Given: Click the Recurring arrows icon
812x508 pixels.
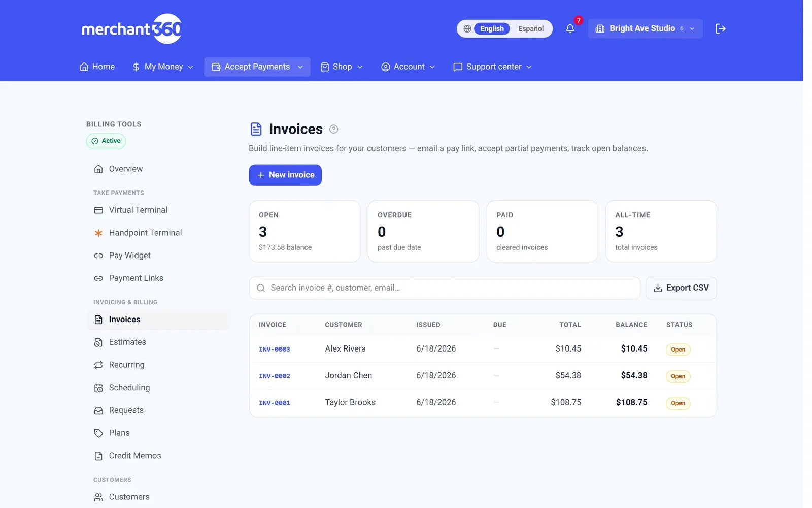Looking at the screenshot, I should pyautogui.click(x=98, y=365).
